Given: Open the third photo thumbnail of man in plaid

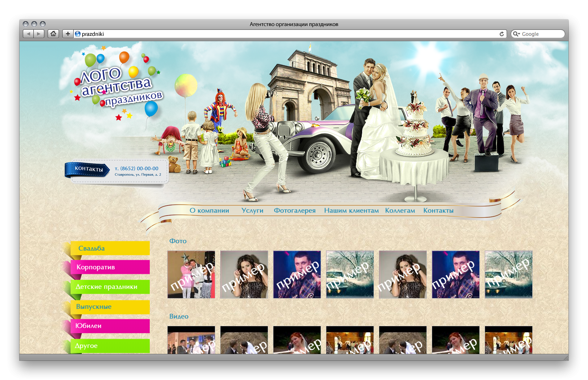Looking at the screenshot, I should pyautogui.click(x=297, y=275).
